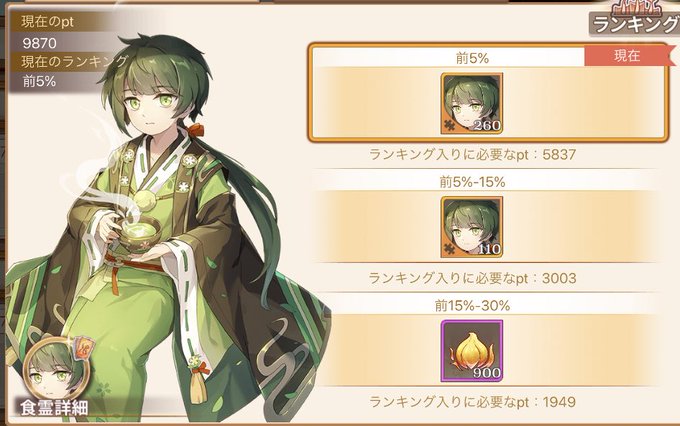Click the 9870 points value
This screenshot has height=426, width=680.
click(39, 43)
